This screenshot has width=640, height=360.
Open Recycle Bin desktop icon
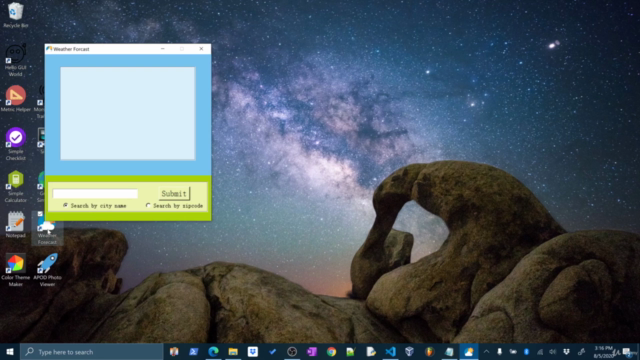click(x=16, y=15)
